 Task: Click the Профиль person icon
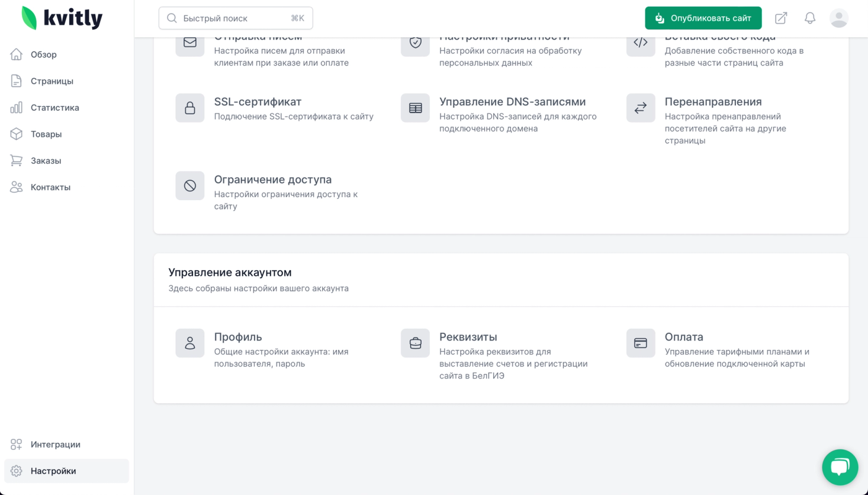[x=190, y=343]
